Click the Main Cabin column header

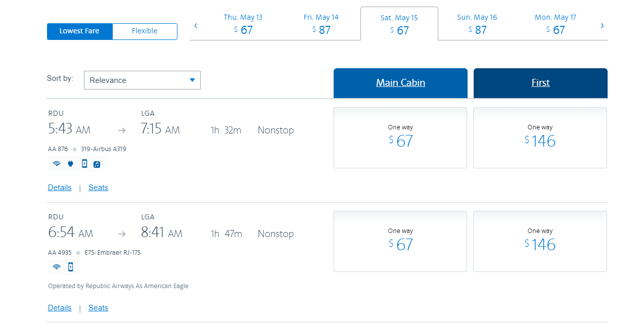[x=400, y=83]
